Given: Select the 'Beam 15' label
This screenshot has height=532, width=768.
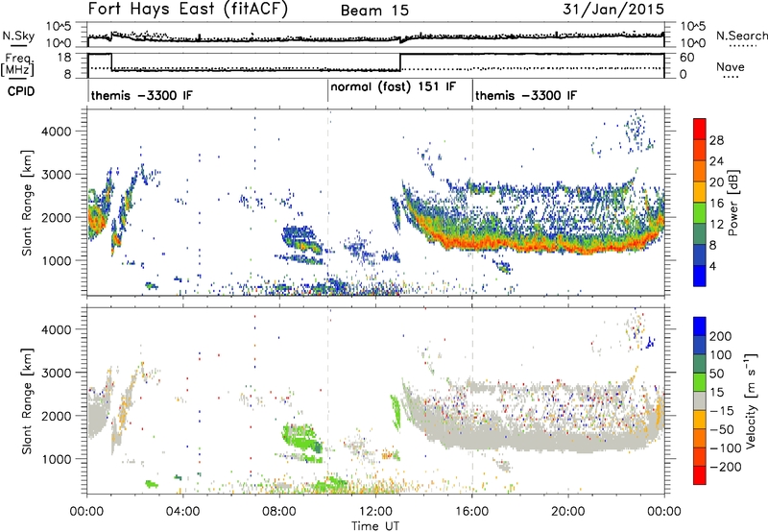Looking at the screenshot, I should 374,11.
